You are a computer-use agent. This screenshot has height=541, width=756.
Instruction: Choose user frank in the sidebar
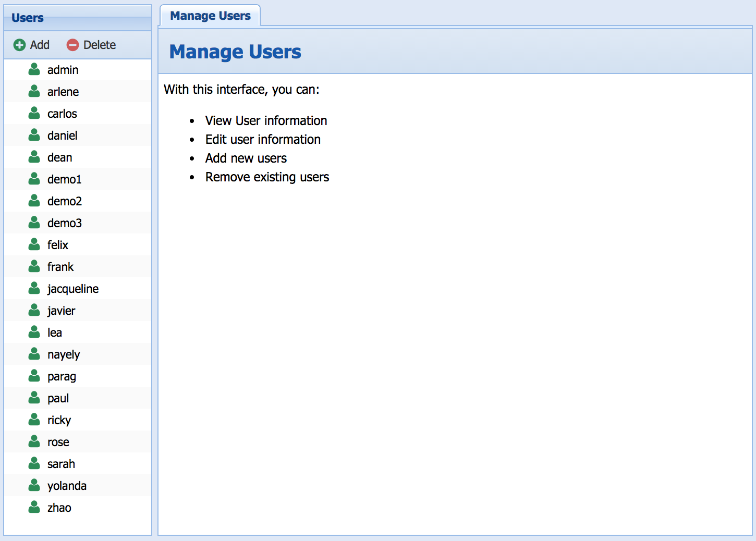[x=60, y=267]
